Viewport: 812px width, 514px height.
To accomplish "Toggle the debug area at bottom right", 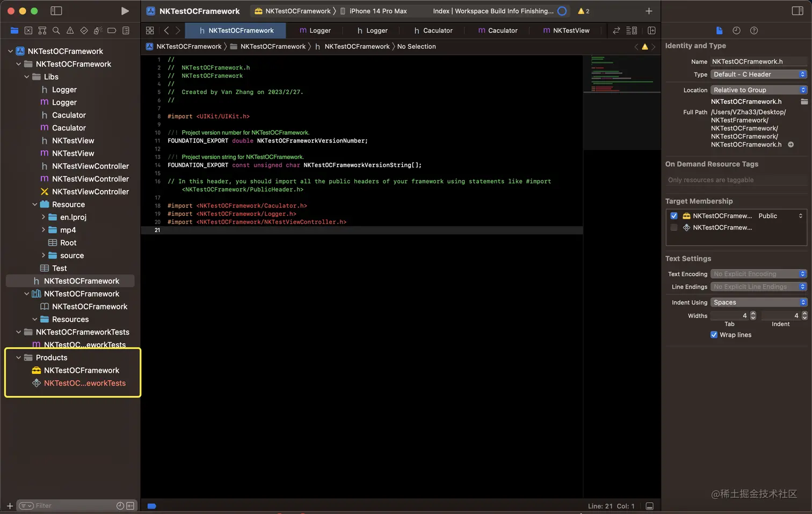I will (649, 506).
